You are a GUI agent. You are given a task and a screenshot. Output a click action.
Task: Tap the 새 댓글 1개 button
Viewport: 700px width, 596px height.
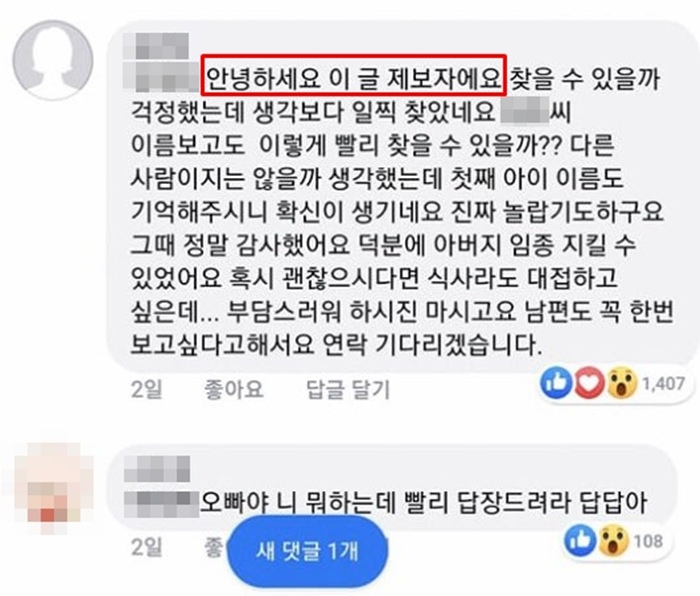(308, 551)
